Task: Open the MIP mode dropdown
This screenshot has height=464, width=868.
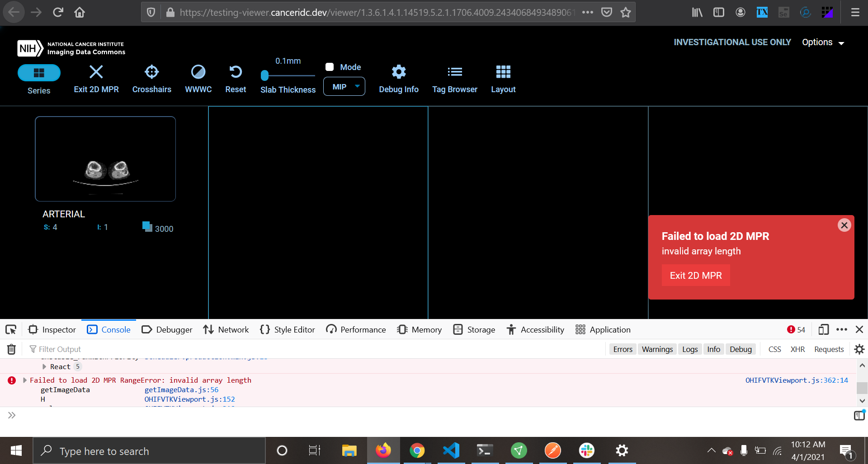Action: [x=344, y=86]
